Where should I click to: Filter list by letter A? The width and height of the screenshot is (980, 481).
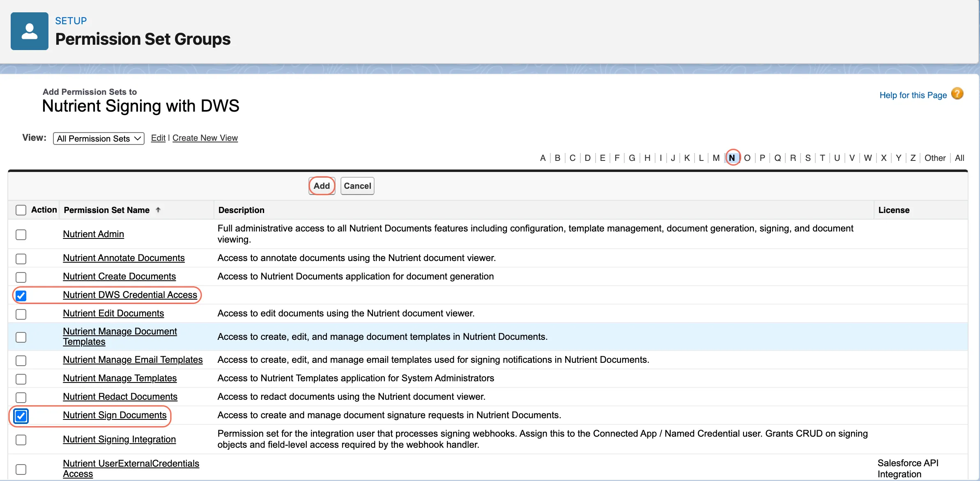pos(543,158)
